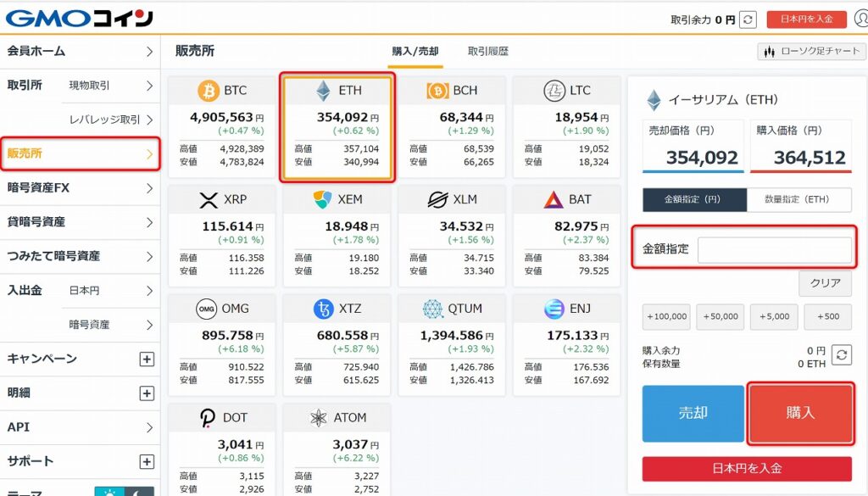
Task: Click the Stellar XLM icon
Action: coord(437,199)
